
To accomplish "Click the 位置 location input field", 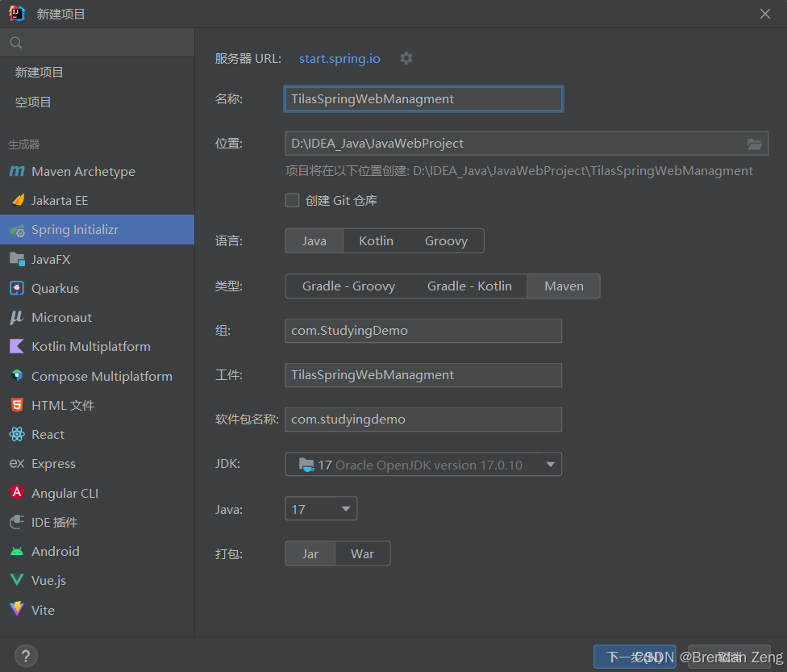I will (x=527, y=144).
